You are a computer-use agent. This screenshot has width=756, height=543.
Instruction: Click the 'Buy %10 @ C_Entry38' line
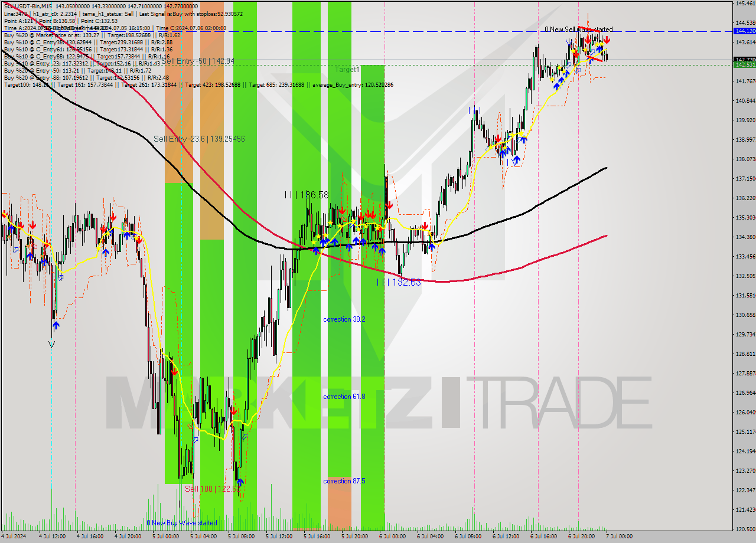(x=88, y=42)
